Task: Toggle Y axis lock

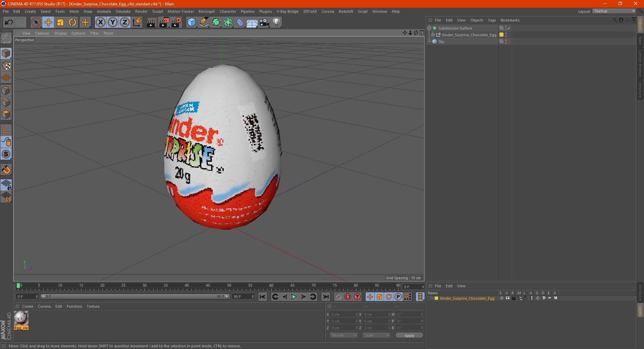Action: (x=112, y=22)
